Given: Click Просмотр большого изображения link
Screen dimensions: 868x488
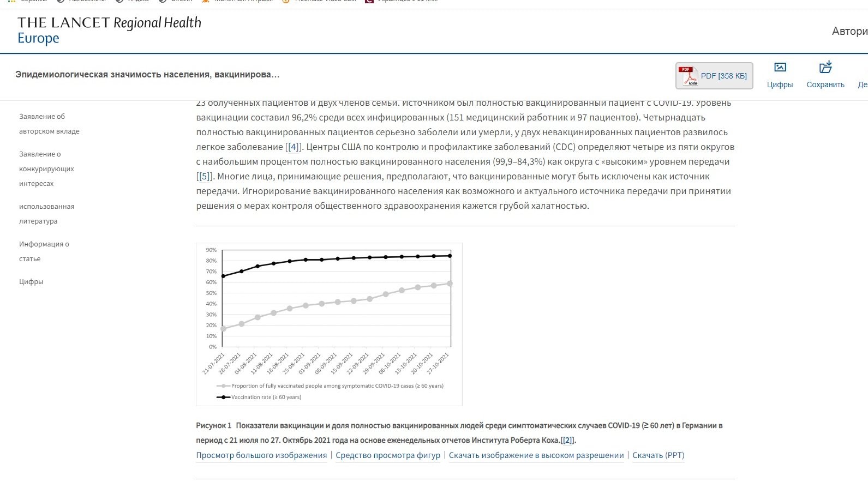Looking at the screenshot, I should 261,455.
